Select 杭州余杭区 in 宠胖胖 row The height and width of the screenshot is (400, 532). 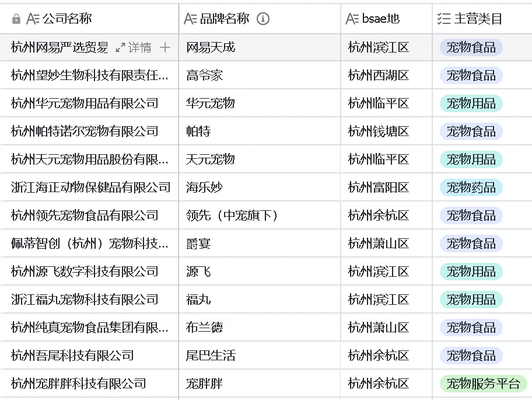coord(386,384)
